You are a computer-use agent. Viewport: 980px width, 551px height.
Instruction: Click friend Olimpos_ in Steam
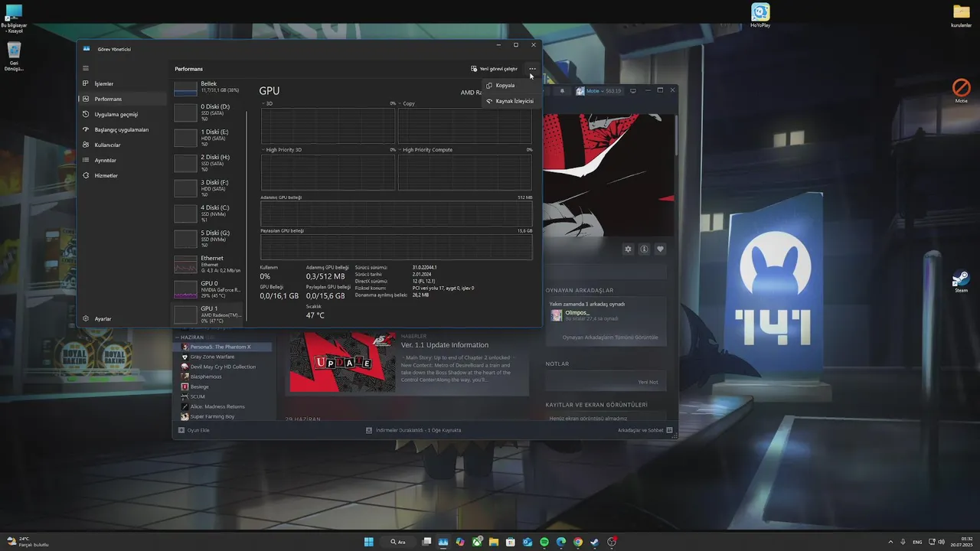[577, 312]
